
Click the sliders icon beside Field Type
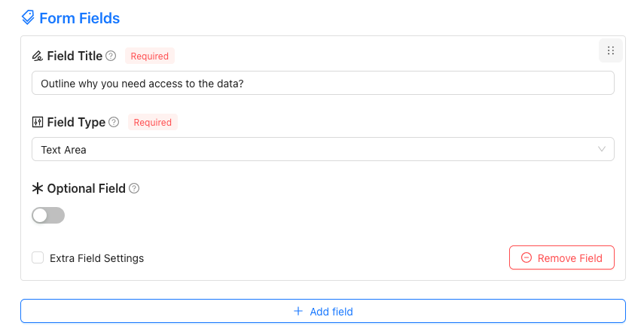(38, 122)
